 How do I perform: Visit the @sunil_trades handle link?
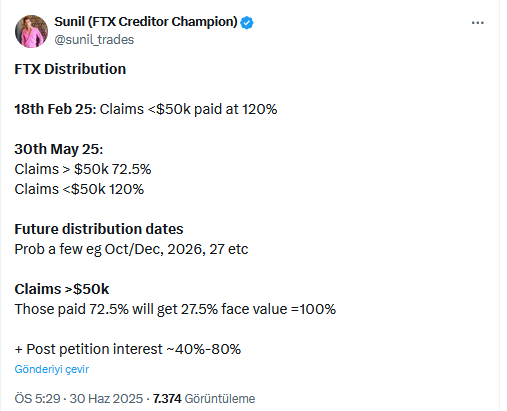(x=94, y=40)
